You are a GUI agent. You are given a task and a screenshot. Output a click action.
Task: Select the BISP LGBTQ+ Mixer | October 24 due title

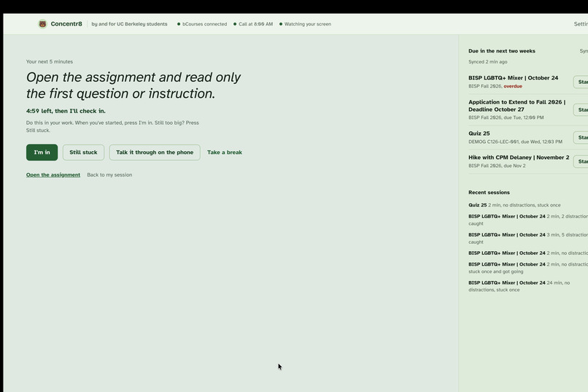click(x=513, y=78)
